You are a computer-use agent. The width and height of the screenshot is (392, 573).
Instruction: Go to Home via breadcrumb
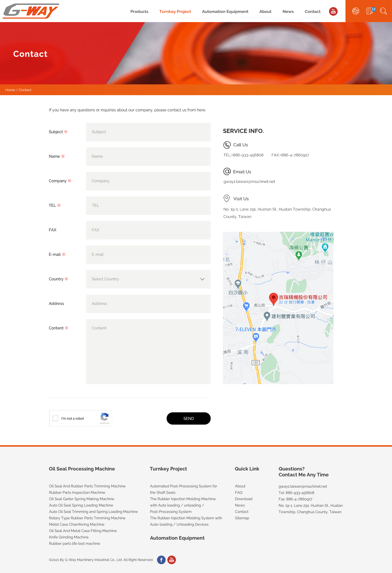click(10, 90)
